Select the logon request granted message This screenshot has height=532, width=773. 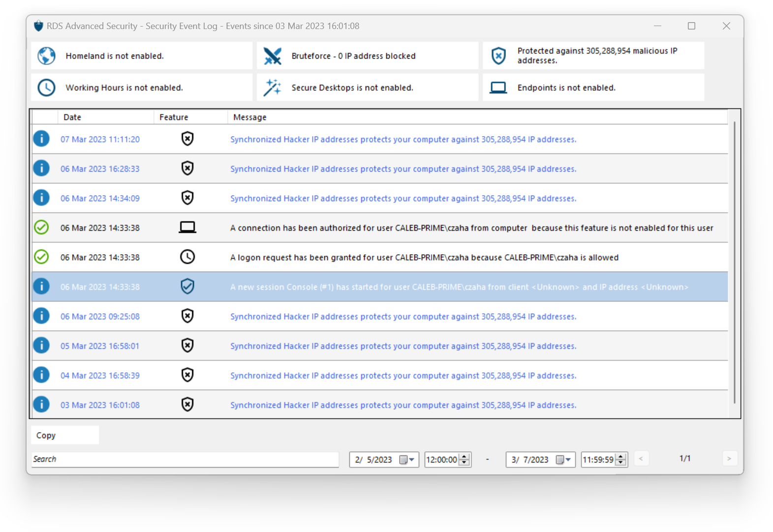coord(424,257)
